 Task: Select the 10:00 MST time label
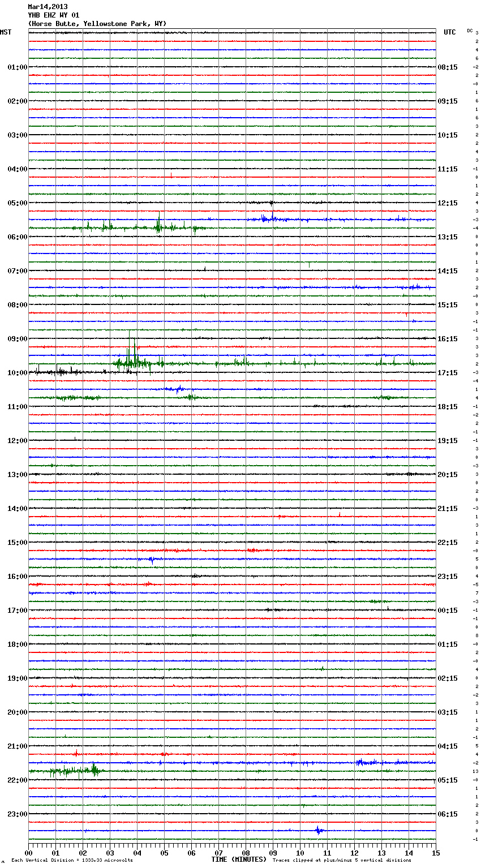[18, 373]
